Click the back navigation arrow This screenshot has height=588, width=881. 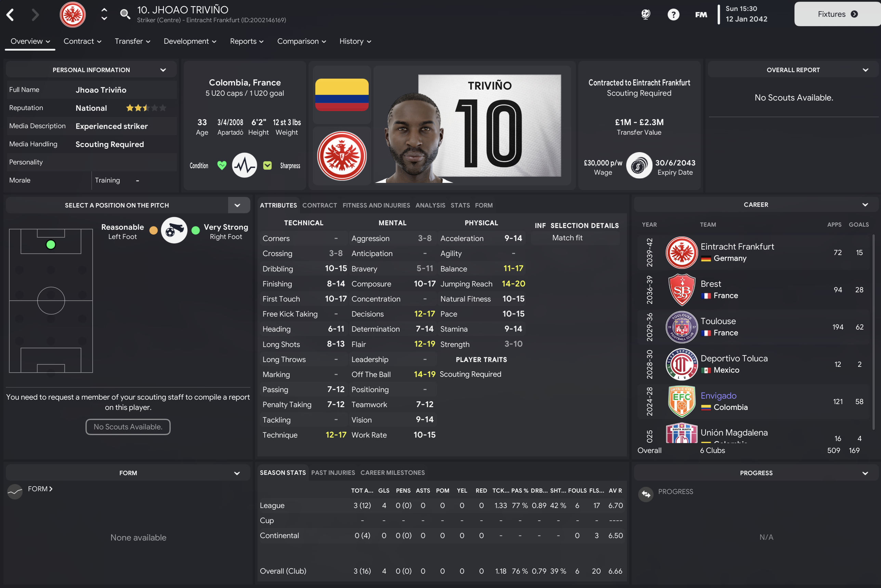11,15
